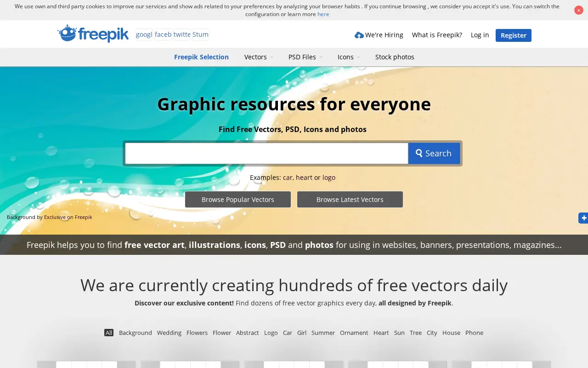Screen dimensions: 588x368
Task: Click the StumbleUpon share button
Action: coord(201,34)
